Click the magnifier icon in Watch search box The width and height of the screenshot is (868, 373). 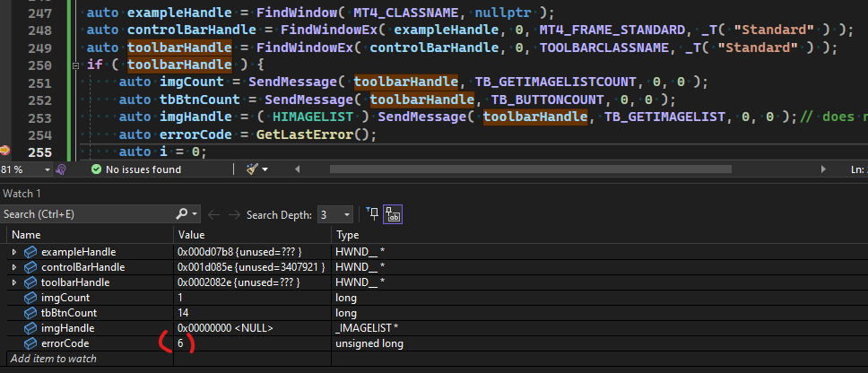pos(181,214)
